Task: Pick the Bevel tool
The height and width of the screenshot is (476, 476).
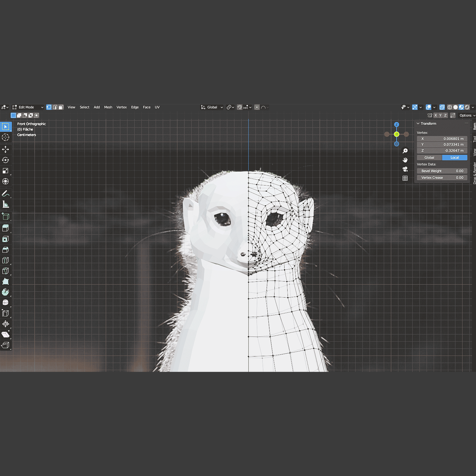Action: (x=5, y=250)
